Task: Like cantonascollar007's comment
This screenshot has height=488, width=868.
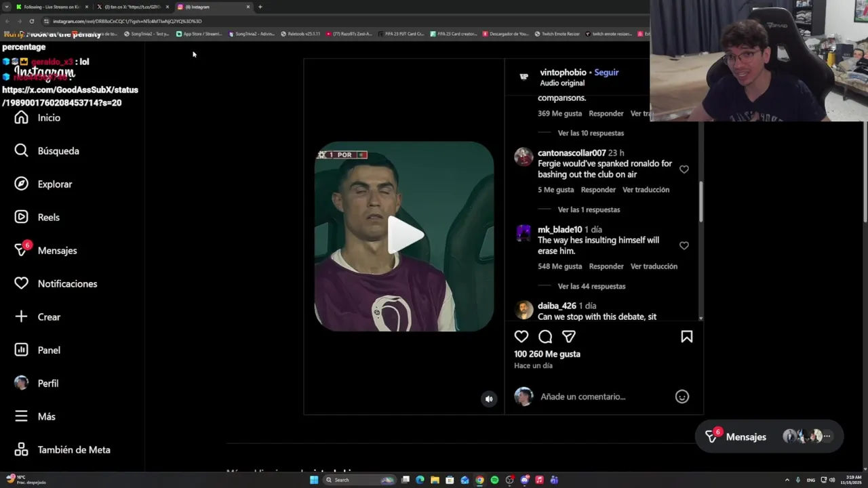Action: [684, 169]
